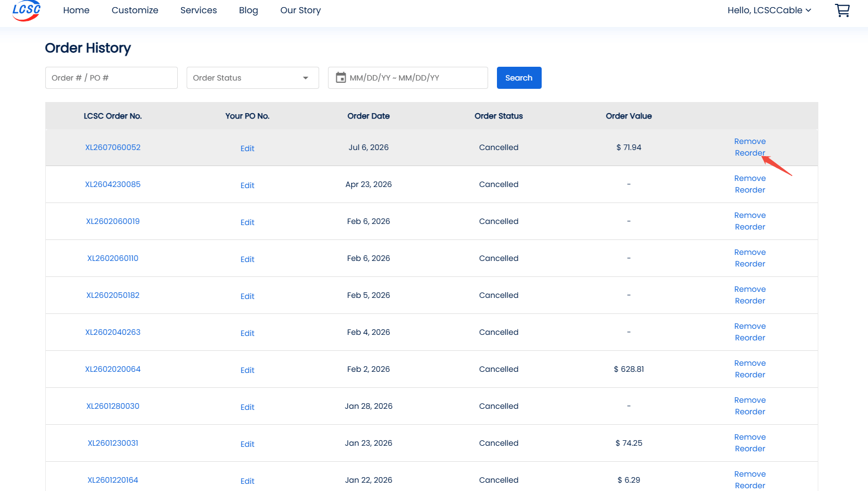This screenshot has width=868, height=491.
Task: Open the Our Story menu item
Action: pos(300,10)
